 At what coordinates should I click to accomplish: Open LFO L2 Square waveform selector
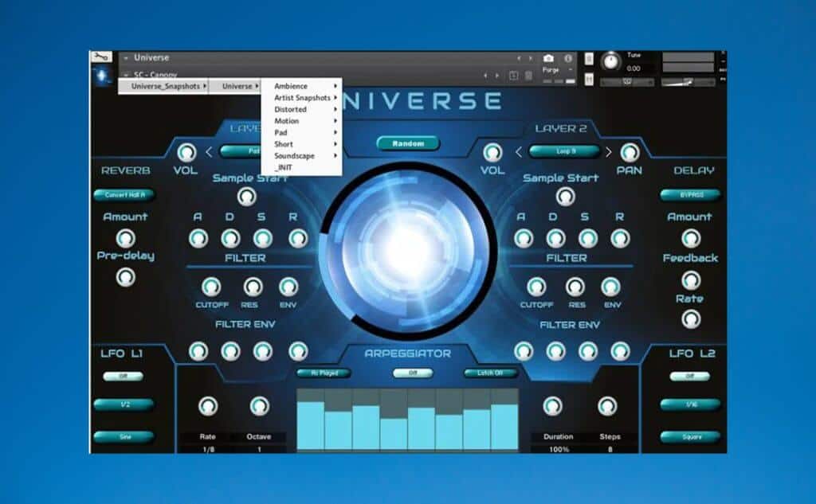tap(691, 437)
